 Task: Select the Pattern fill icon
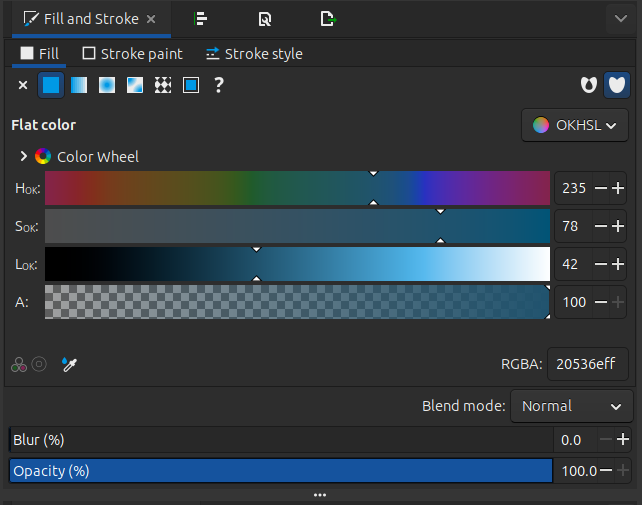[163, 86]
